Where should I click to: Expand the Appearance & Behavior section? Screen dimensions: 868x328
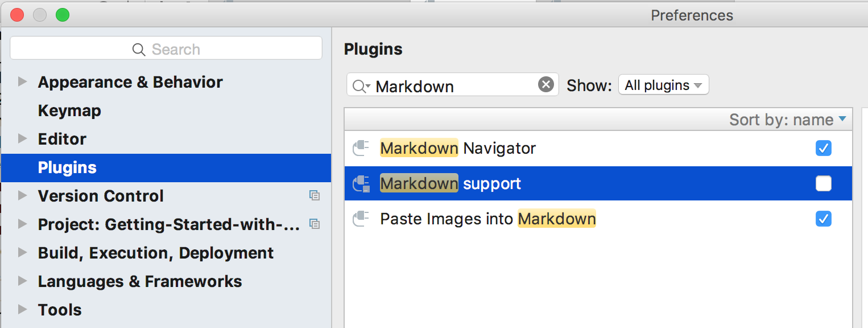[23, 82]
